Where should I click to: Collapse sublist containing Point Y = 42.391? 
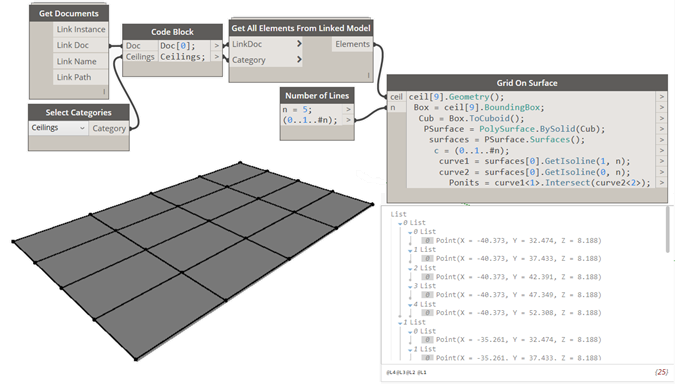click(x=410, y=269)
